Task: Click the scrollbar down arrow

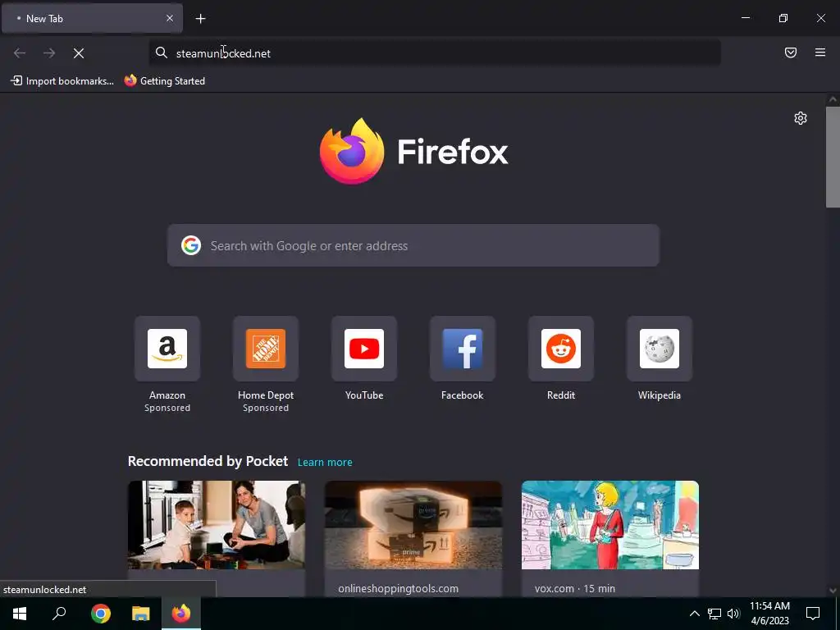Action: [x=833, y=591]
